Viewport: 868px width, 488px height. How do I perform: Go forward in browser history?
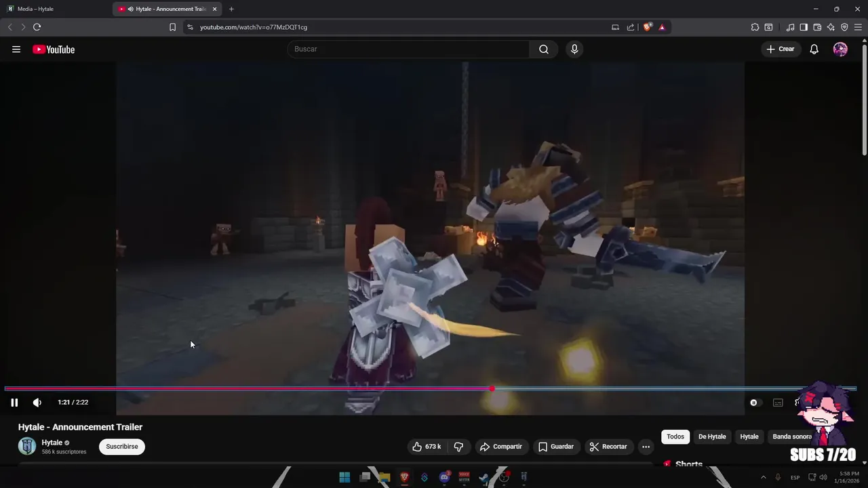(x=23, y=27)
